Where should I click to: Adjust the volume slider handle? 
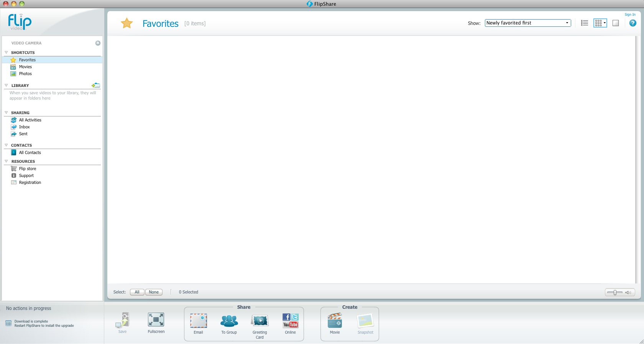(x=615, y=293)
